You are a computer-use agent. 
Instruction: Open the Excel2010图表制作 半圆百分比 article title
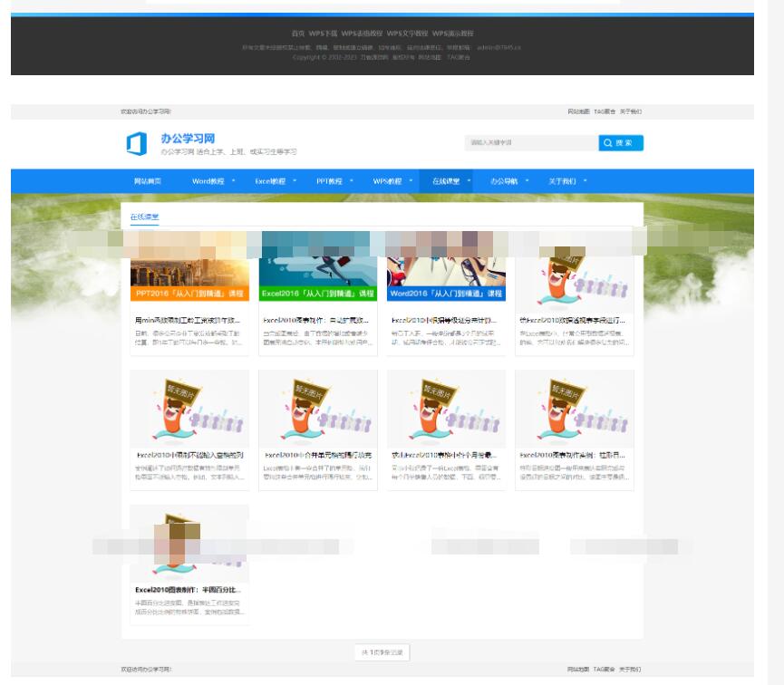(188, 589)
